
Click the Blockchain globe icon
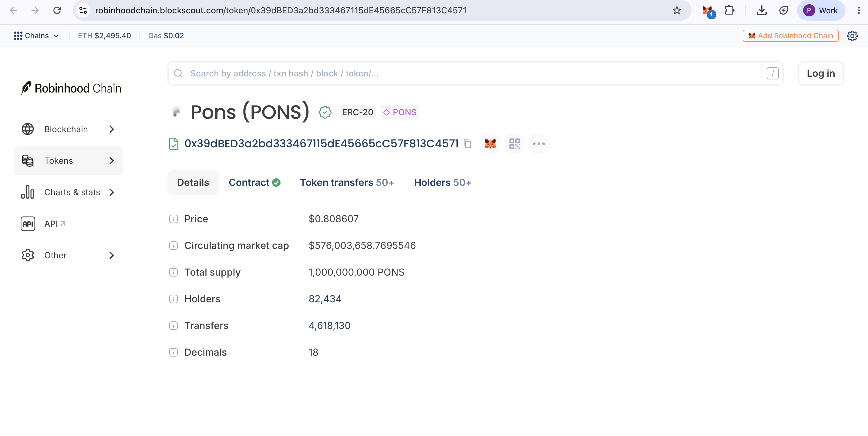coord(28,129)
